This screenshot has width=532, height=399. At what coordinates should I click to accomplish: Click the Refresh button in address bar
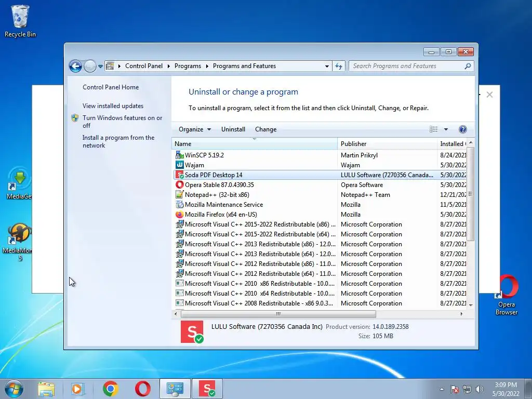(x=339, y=66)
